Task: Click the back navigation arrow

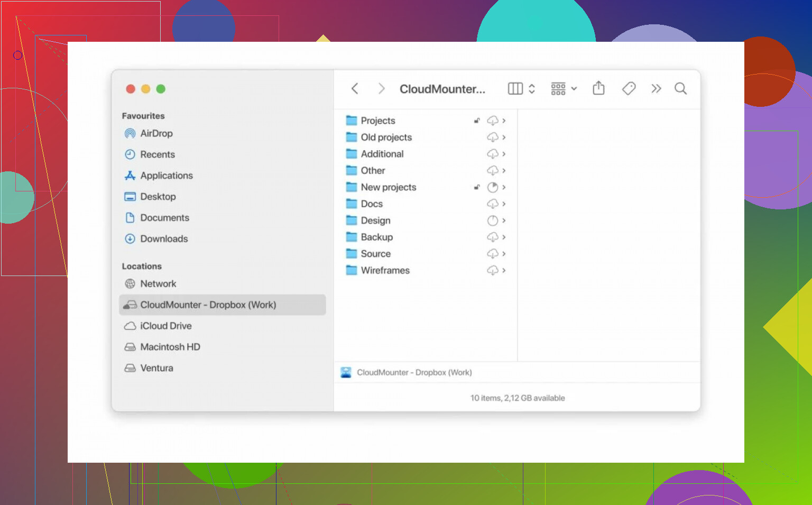Action: tap(355, 89)
